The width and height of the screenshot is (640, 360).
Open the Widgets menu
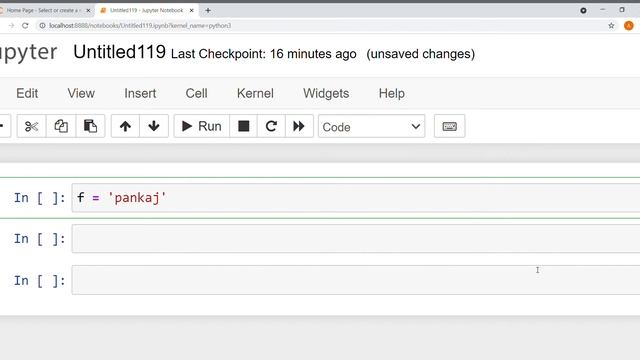tap(326, 93)
